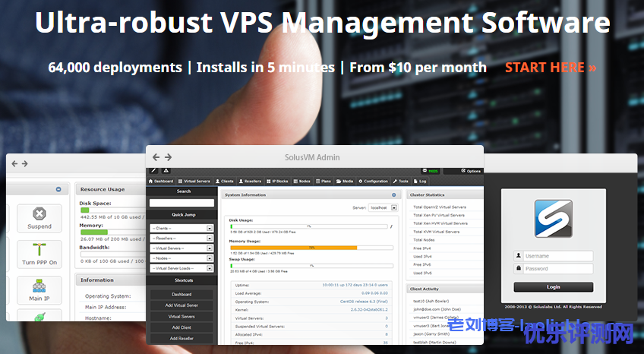This screenshot has height=354, width=644.
Task: Open the Virtual Servers quick jump dropdown
Action: 182,248
